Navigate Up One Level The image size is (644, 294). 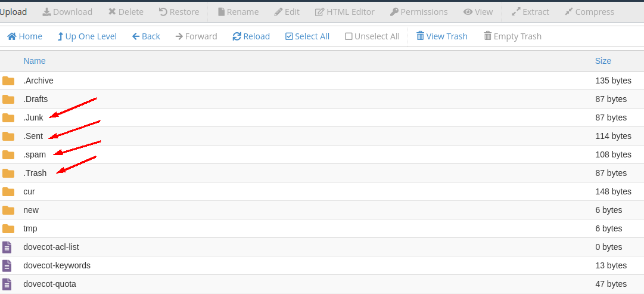pos(87,36)
